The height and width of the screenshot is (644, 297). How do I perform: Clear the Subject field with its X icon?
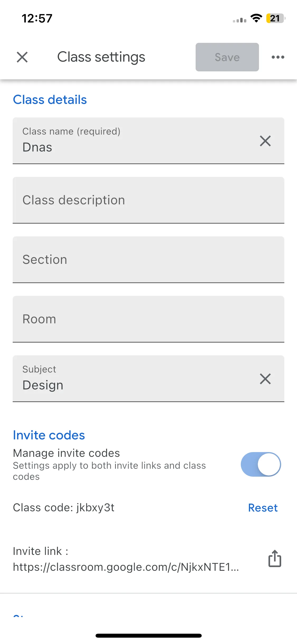coord(265,379)
